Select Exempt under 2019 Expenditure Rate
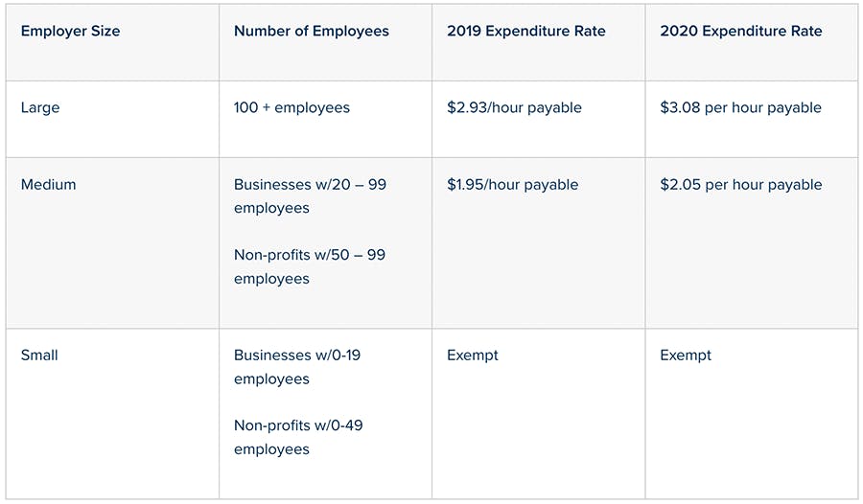The image size is (863, 504). click(x=472, y=355)
